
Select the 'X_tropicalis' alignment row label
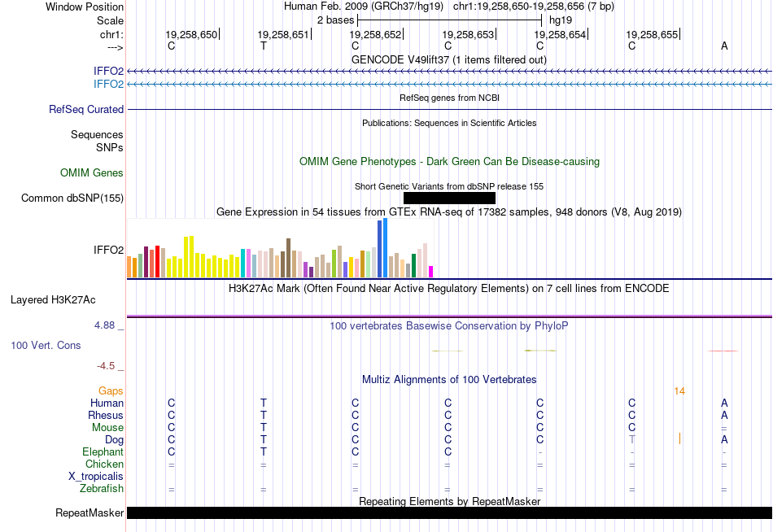pos(96,477)
